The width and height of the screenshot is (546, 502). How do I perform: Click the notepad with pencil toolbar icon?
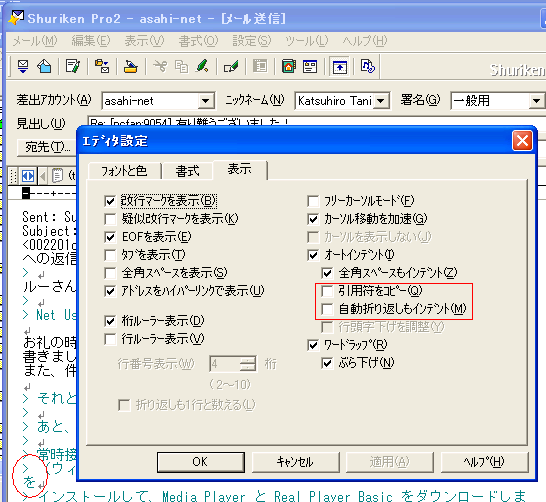[73, 66]
